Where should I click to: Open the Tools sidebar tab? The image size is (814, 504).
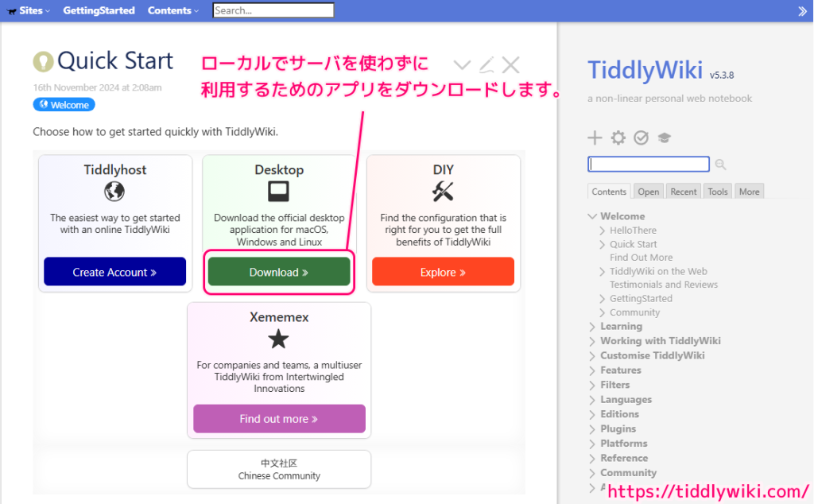717,191
